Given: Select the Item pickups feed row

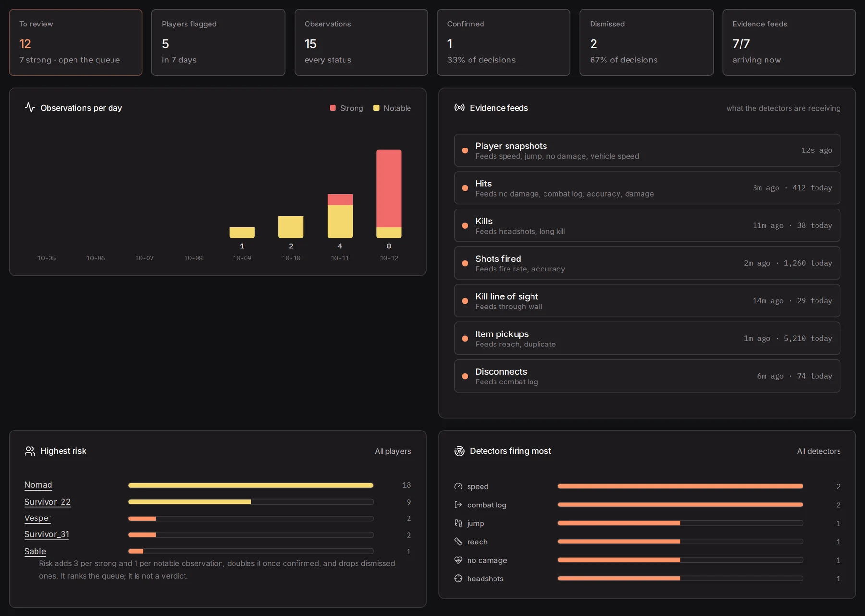Looking at the screenshot, I should tap(647, 338).
